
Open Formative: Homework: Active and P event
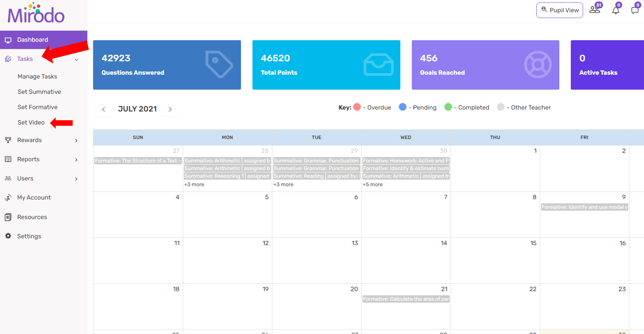click(406, 160)
